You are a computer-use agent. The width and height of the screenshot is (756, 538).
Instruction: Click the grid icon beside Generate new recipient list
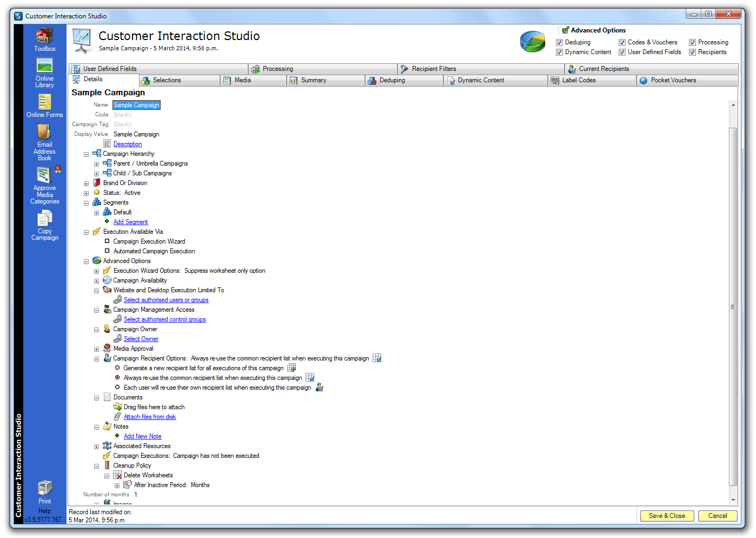[x=291, y=368]
